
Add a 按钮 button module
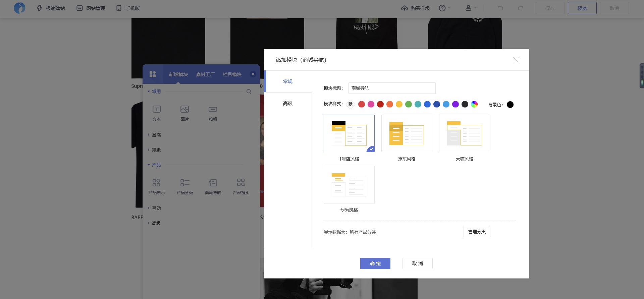click(213, 109)
